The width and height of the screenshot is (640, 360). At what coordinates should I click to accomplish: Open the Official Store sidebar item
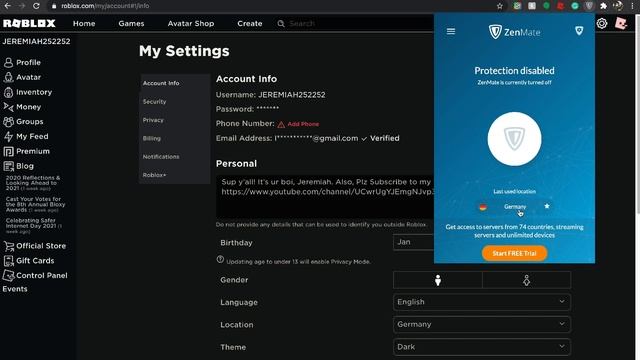(35, 246)
